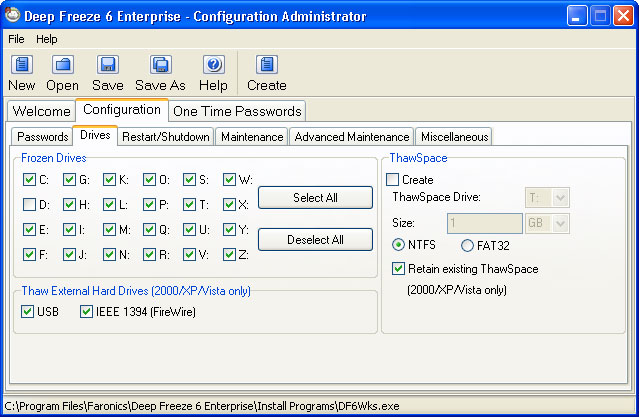
Task: Toggle the H: drive checkbox
Action: tap(69, 204)
